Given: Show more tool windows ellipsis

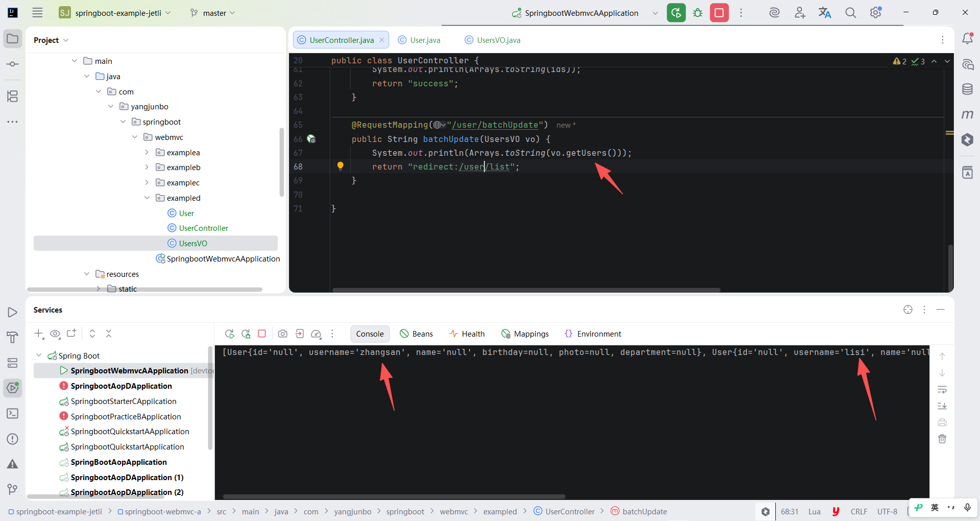Looking at the screenshot, I should pos(13,122).
